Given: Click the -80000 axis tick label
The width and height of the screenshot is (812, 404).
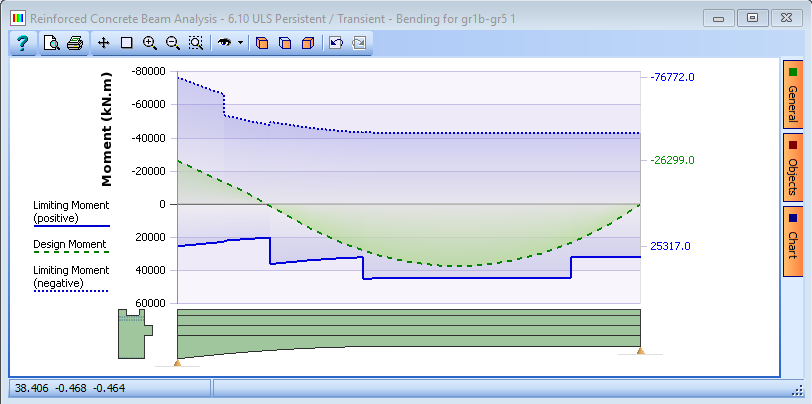Looking at the screenshot, I should (148, 71).
